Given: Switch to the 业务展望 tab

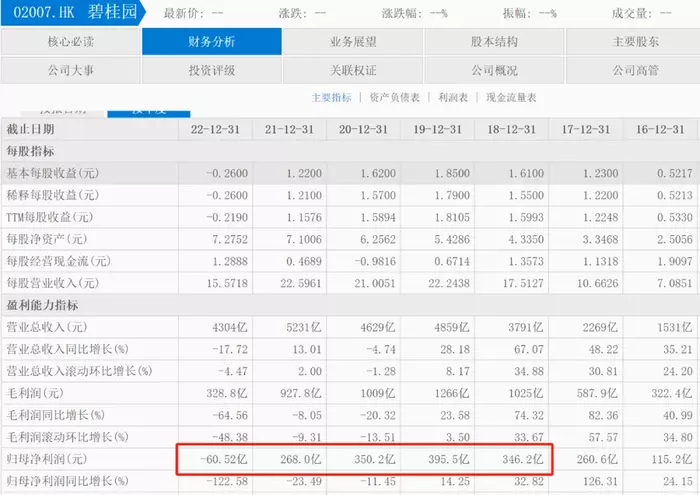Looking at the screenshot, I should [x=352, y=42].
